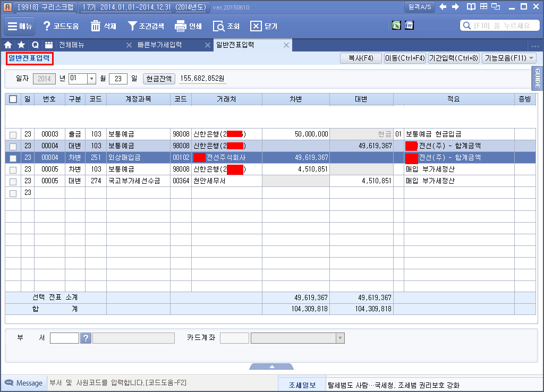Image resolution: width=544 pixels, height=392 pixels.
Task: Click the cascading windows icon in title bar
Action: (x=496, y=6)
